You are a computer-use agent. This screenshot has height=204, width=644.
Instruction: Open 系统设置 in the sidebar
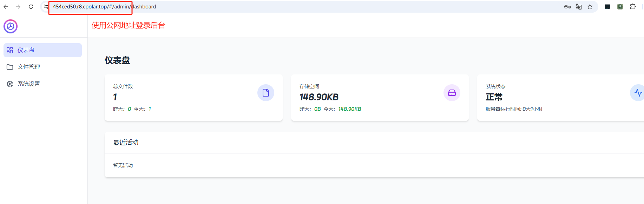click(42, 84)
